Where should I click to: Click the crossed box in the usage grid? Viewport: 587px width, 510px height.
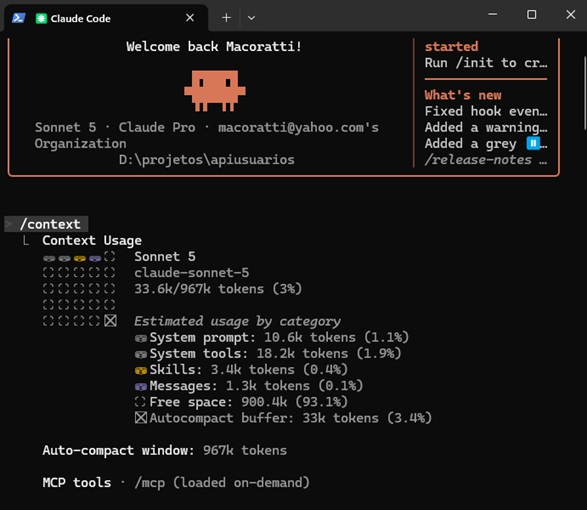pos(110,321)
